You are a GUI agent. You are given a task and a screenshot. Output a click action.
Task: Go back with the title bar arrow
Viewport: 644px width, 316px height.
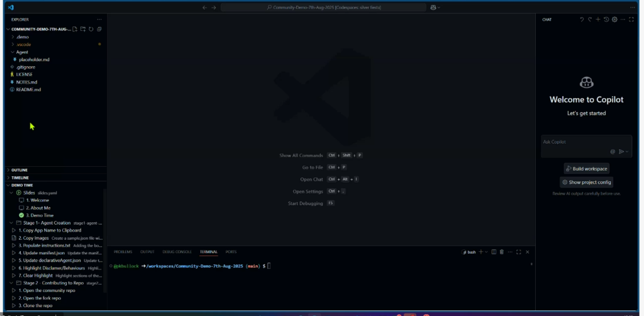pos(204,8)
